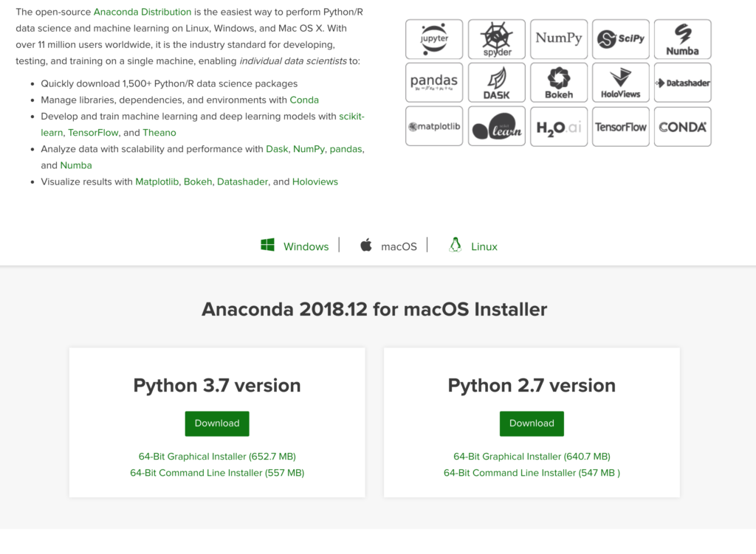Click the H2O.ai logo tile
Image resolution: width=756 pixels, height=554 pixels.
(558, 126)
